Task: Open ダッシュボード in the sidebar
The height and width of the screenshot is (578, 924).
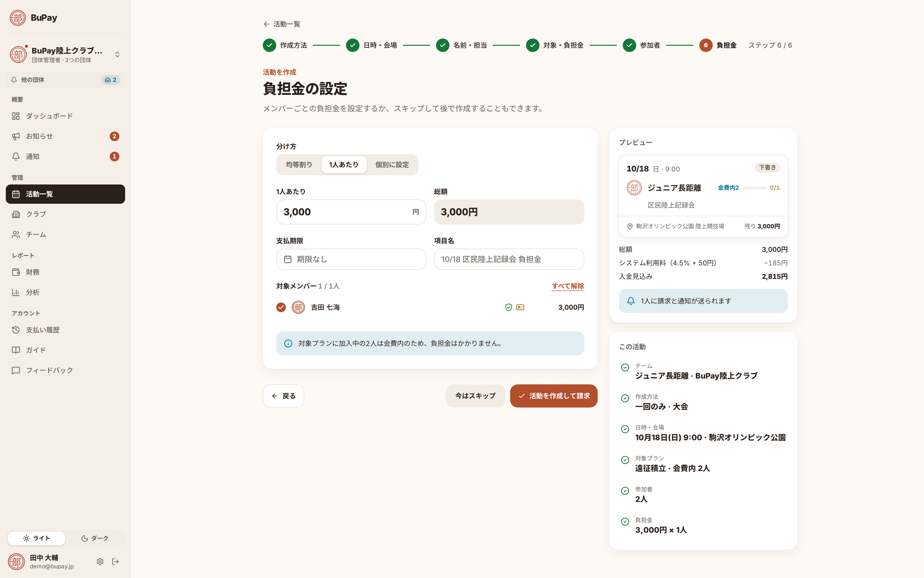Action: [x=65, y=116]
